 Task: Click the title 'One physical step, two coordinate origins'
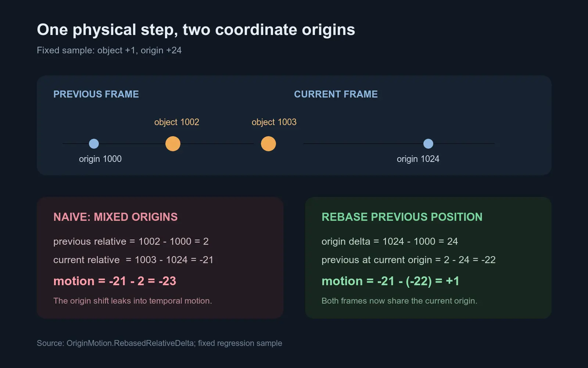(x=196, y=30)
